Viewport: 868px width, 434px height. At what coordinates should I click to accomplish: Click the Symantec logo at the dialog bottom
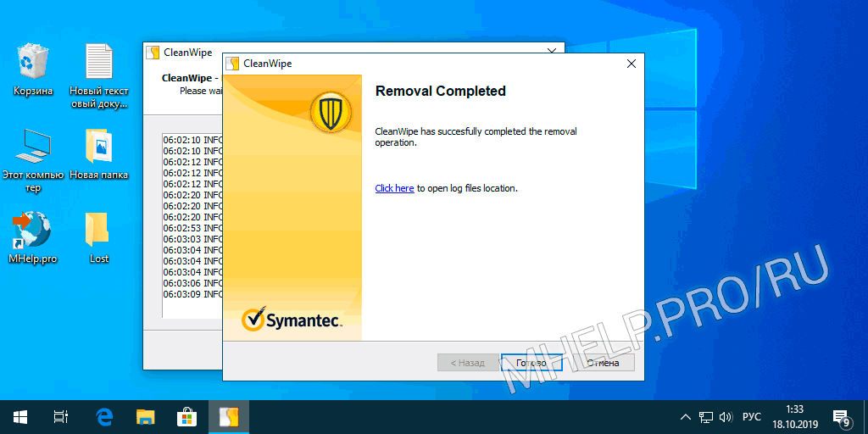292,320
